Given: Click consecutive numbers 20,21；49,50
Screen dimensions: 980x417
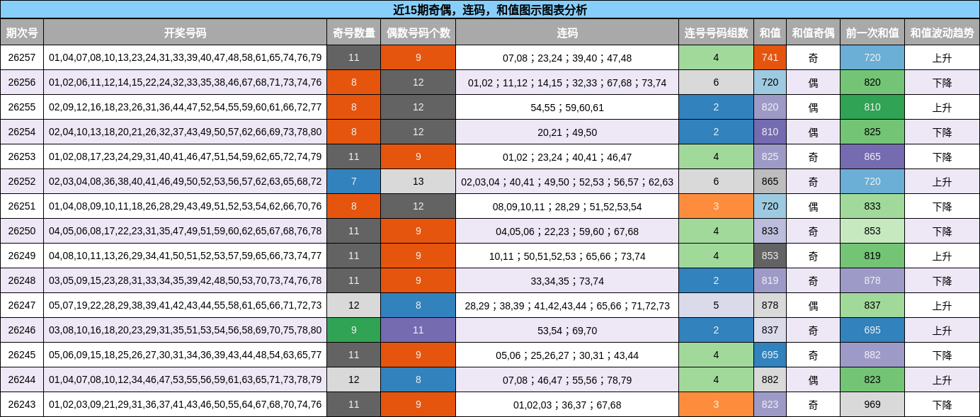Looking at the screenshot, I should coord(567,132).
